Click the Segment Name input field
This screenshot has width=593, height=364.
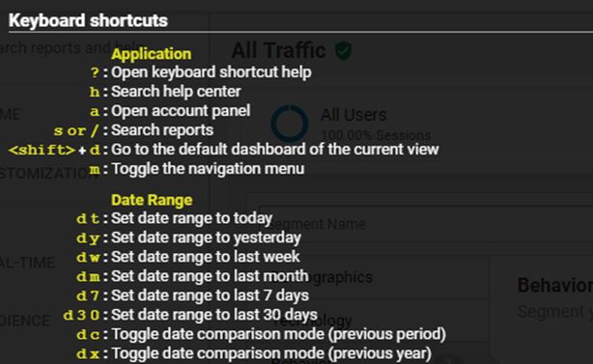[x=426, y=225]
